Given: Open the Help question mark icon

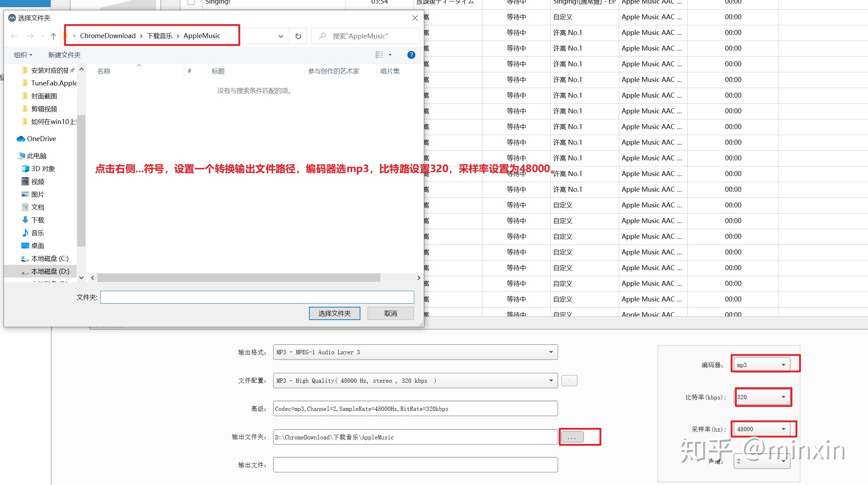Looking at the screenshot, I should click(x=411, y=55).
